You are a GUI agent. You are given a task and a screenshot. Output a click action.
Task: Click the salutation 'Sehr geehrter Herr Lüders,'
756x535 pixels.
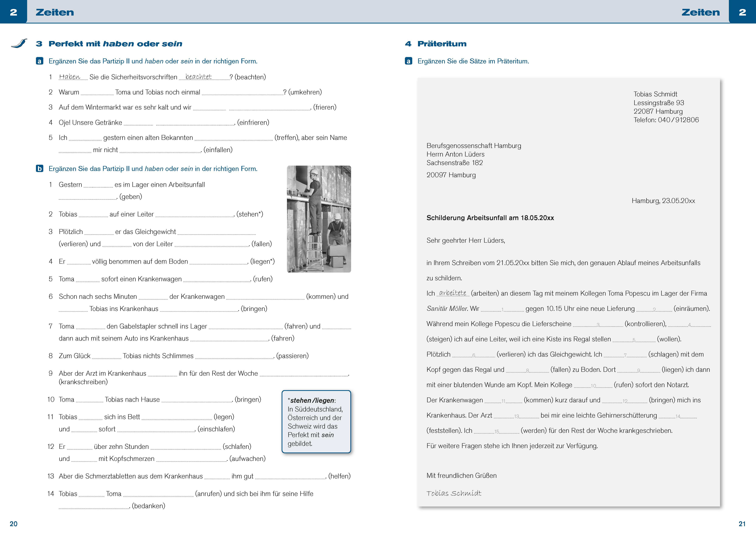466,241
